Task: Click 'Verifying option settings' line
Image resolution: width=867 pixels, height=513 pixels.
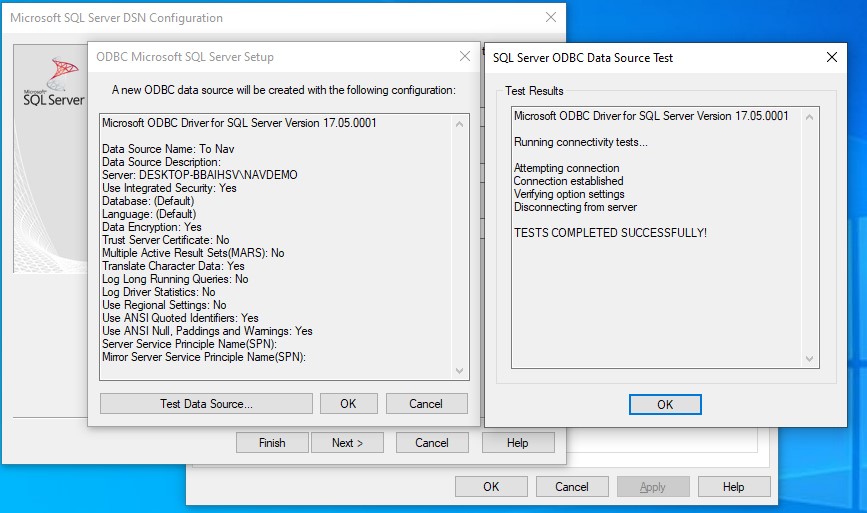Action: (x=569, y=194)
